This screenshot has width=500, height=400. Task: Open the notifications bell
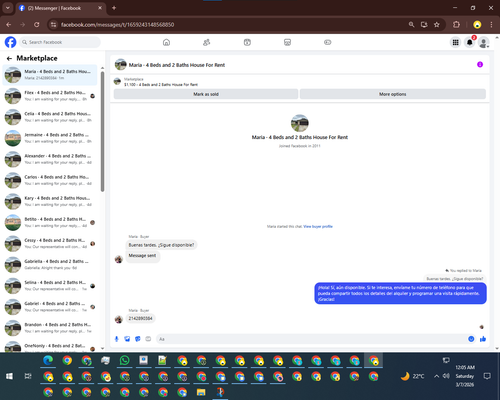(x=469, y=42)
